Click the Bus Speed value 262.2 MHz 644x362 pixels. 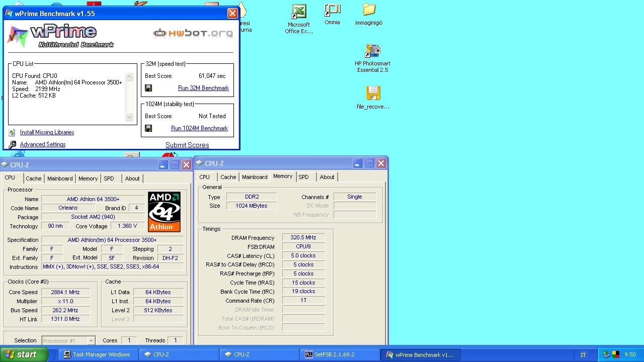point(65,310)
